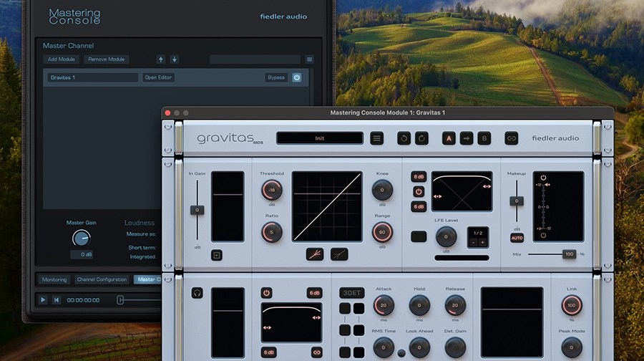Select compare state B
This screenshot has height=361, width=644.
pos(484,138)
